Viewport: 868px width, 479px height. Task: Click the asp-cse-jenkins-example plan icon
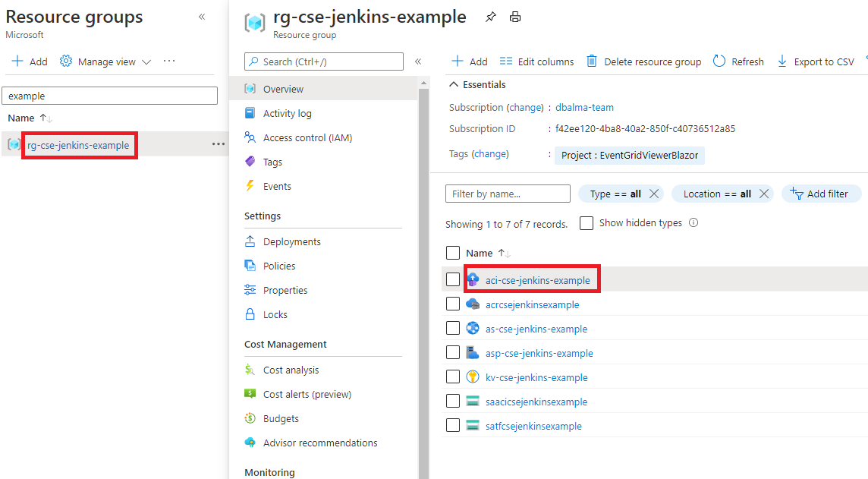tap(473, 352)
